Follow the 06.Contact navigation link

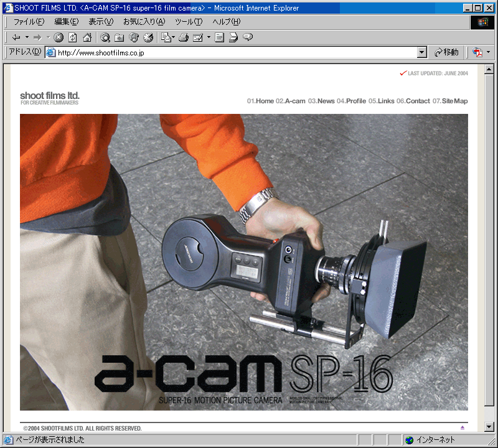click(413, 101)
